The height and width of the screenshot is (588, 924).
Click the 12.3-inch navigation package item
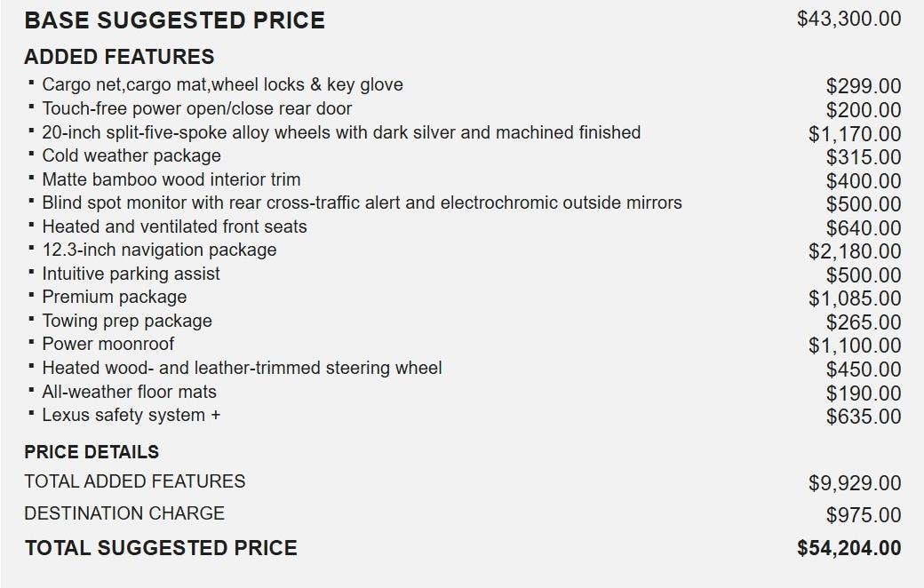159,250
